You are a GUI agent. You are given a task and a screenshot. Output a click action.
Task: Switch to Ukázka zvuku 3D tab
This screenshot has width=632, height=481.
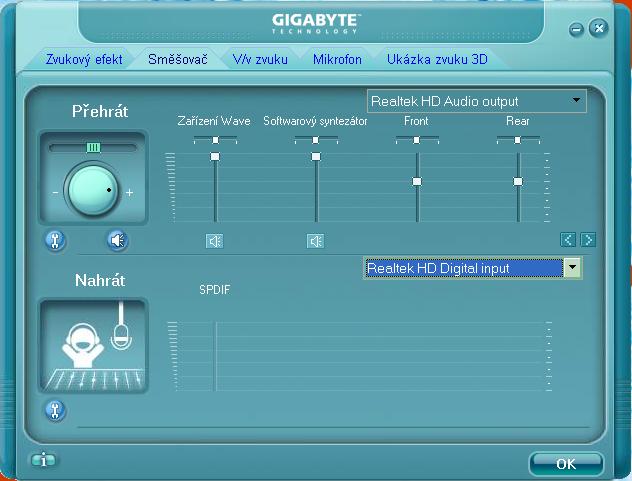[437, 59]
